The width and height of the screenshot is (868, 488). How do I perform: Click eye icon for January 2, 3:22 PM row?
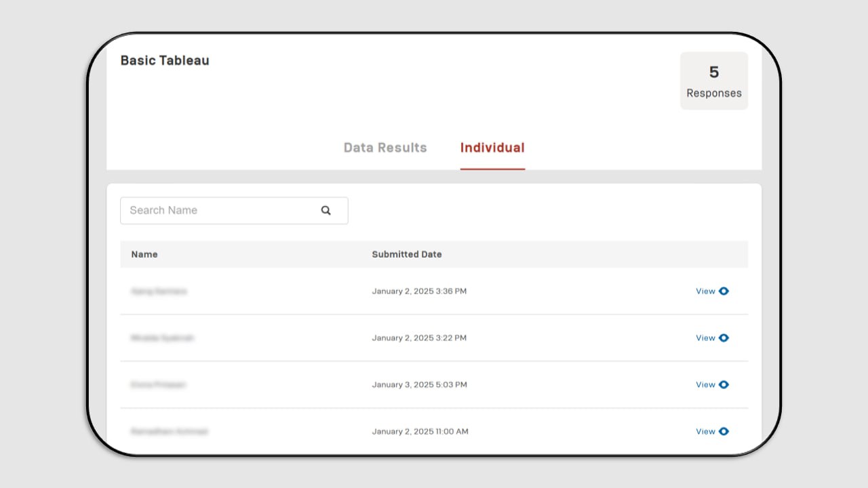tap(724, 338)
